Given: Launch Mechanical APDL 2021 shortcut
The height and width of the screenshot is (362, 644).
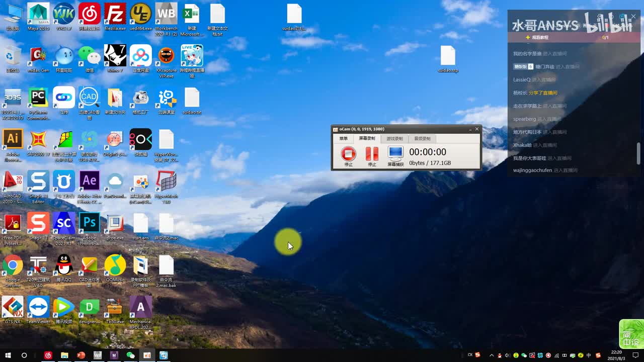Looking at the screenshot, I should click(x=140, y=313).
